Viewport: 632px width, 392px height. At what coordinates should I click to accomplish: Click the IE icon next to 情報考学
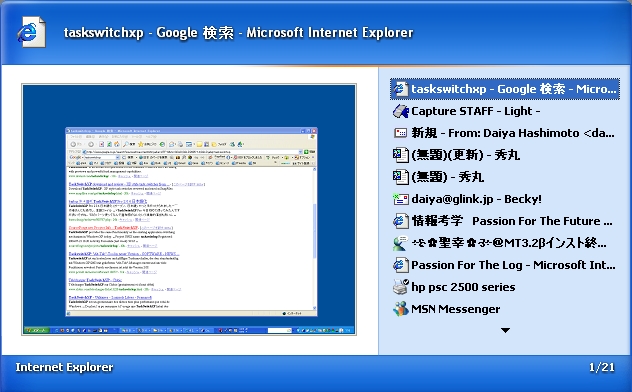(400, 221)
